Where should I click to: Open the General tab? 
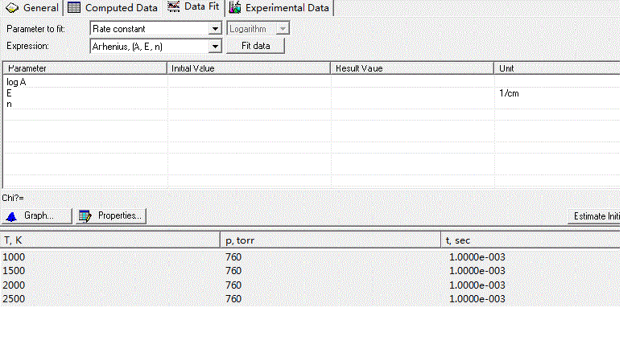tap(31, 8)
